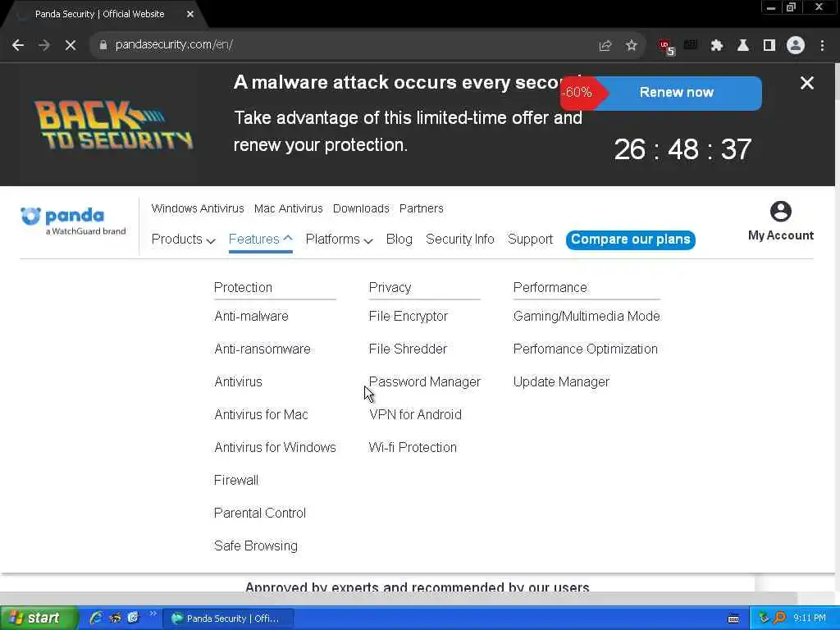Viewport: 840px width, 630px height.
Task: Open Perfomance Optimization feature
Action: click(585, 349)
